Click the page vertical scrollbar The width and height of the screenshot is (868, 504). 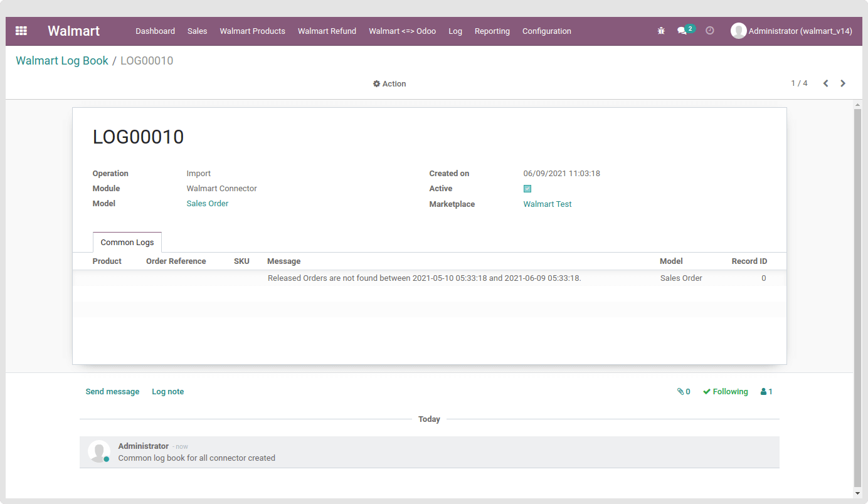(857, 298)
